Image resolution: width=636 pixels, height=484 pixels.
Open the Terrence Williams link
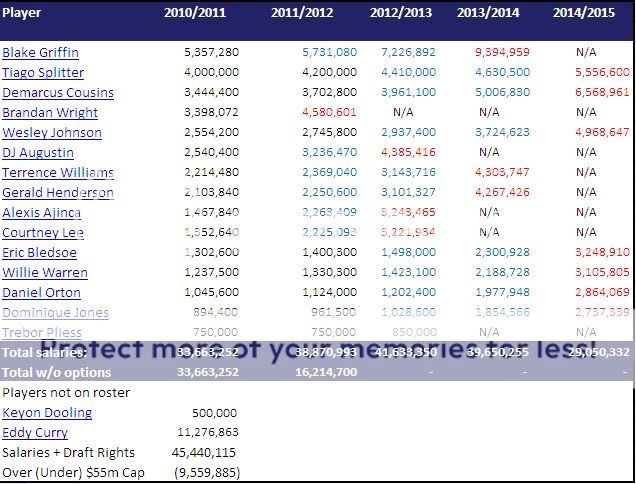[58, 172]
